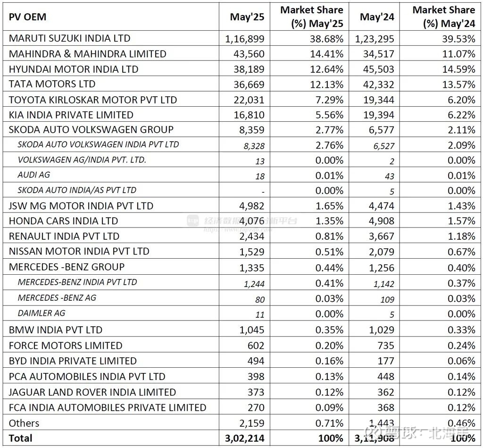The width and height of the screenshot is (483, 448).
Task: Select Toyota Kirloskar Motor Pvt Ltd cell
Action: (x=93, y=100)
